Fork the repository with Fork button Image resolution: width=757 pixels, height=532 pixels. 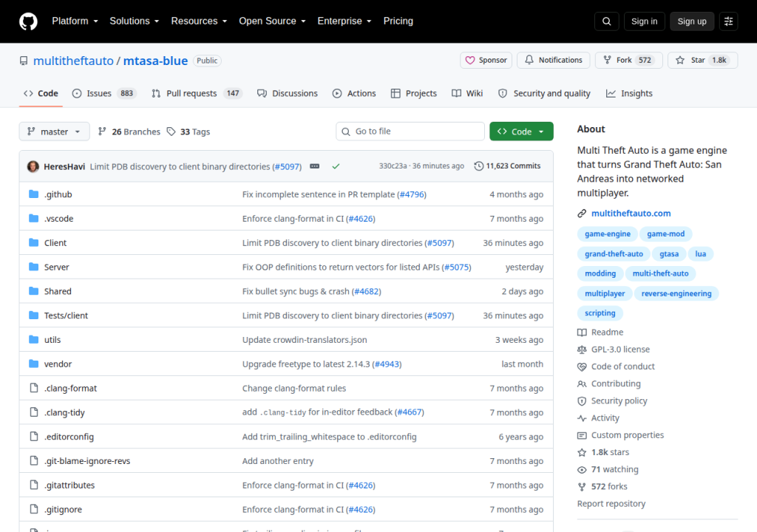pyautogui.click(x=629, y=61)
